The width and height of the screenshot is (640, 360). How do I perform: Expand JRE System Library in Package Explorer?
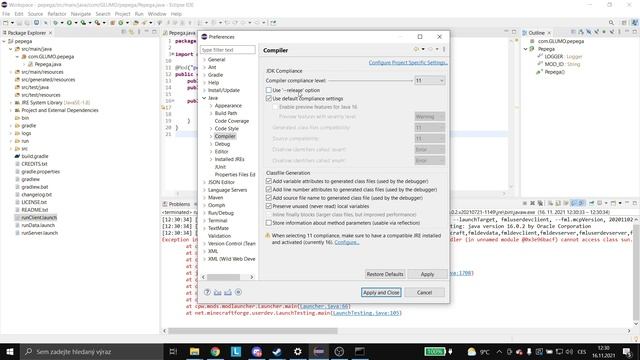click(11, 102)
